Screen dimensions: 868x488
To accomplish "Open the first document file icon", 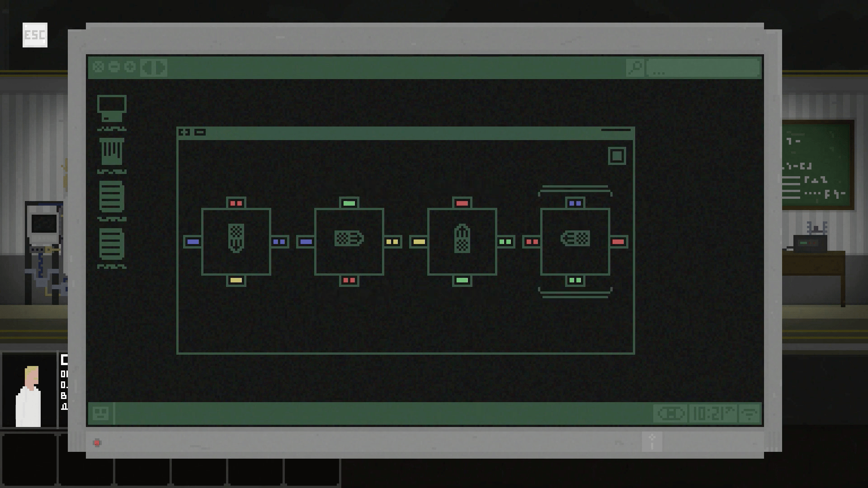I will coord(112,197).
